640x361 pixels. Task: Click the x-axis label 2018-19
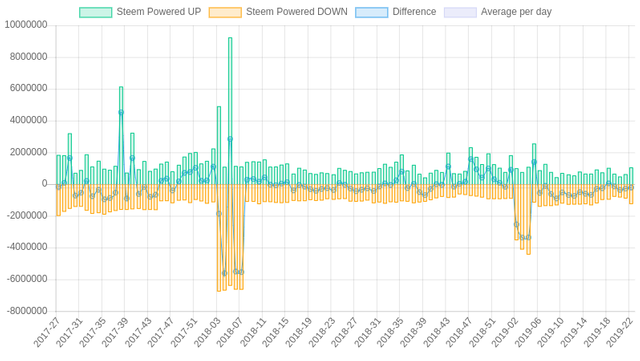click(x=298, y=332)
